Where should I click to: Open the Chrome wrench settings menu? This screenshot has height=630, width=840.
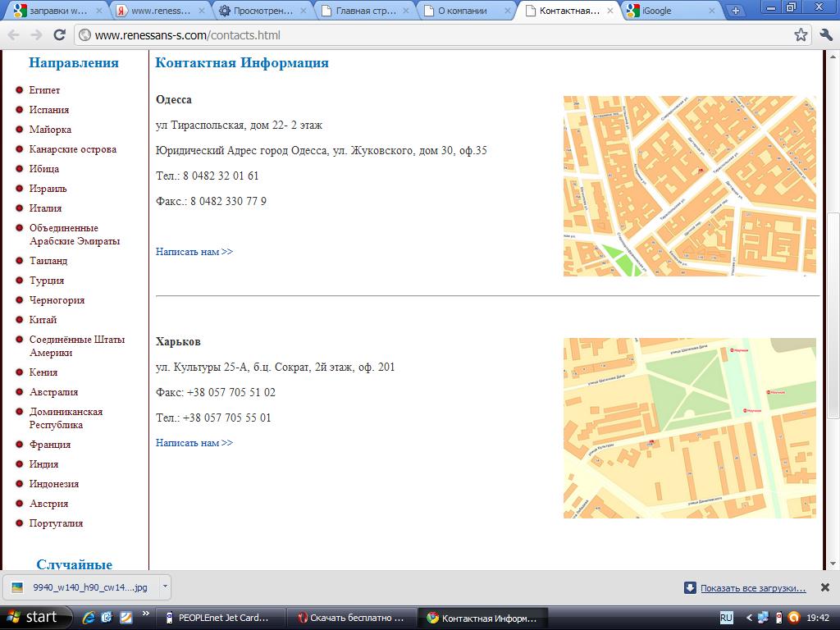click(825, 35)
